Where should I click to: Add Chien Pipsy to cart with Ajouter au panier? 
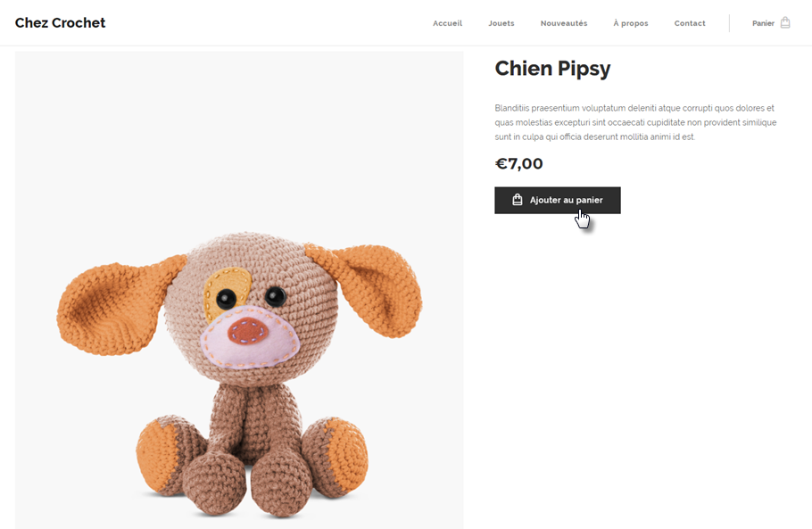point(557,200)
